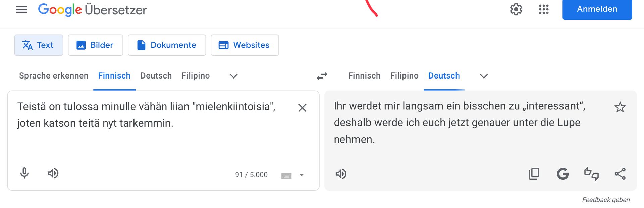Share the translation
This screenshot has height=208, width=644.
[x=620, y=174]
